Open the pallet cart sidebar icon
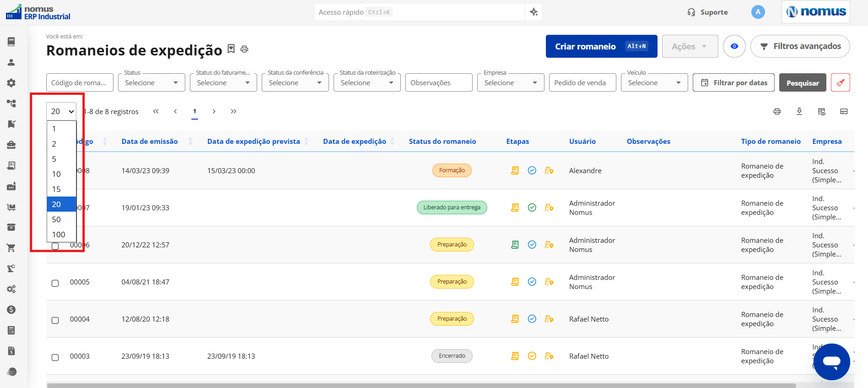Image resolution: width=868 pixels, height=388 pixels. coord(11,207)
